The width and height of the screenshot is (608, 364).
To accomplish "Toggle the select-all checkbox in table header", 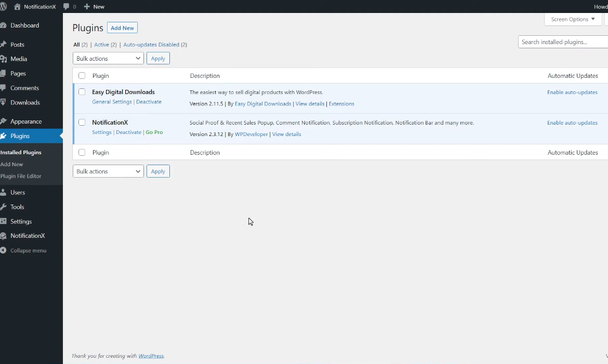I will coord(82,76).
